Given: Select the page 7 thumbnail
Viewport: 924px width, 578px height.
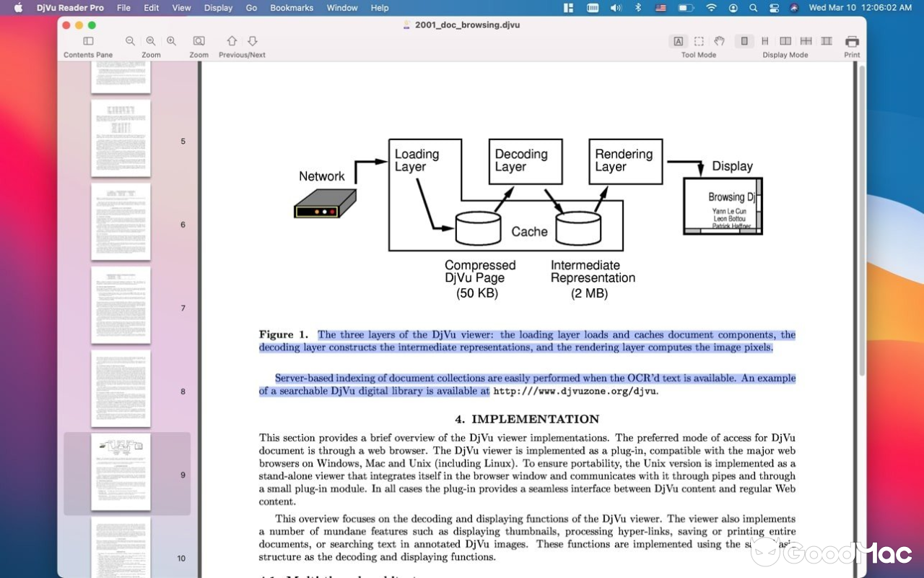Looking at the screenshot, I should (x=121, y=305).
